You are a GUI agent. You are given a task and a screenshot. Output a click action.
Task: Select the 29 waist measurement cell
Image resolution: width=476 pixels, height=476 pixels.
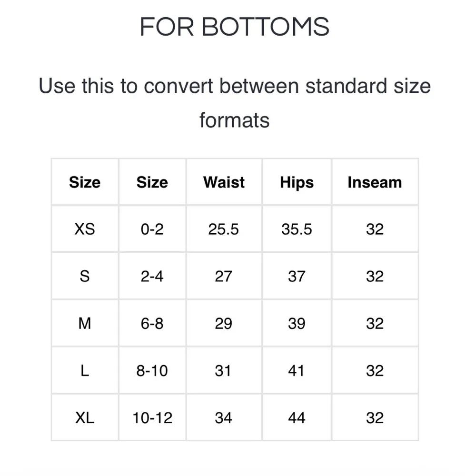tap(223, 323)
